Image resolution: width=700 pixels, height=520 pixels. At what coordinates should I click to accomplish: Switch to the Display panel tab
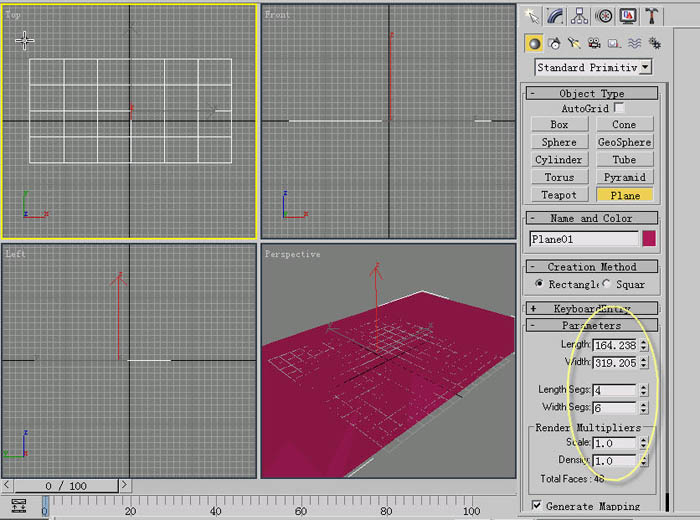pyautogui.click(x=628, y=17)
